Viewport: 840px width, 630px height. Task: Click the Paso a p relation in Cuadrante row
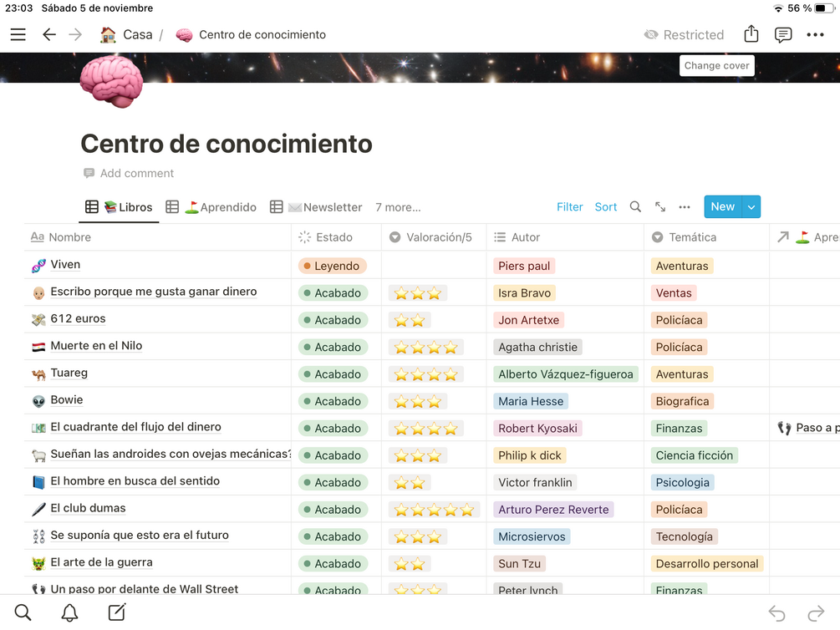808,428
